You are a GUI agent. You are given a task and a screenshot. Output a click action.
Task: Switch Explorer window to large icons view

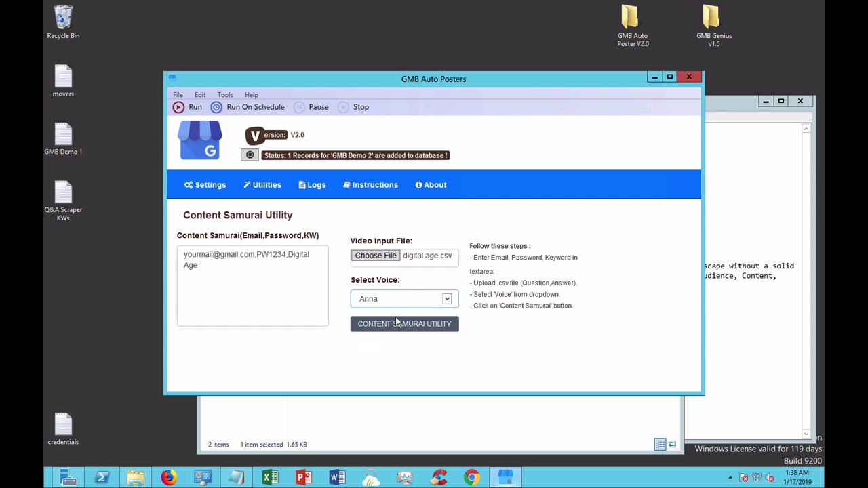(672, 445)
